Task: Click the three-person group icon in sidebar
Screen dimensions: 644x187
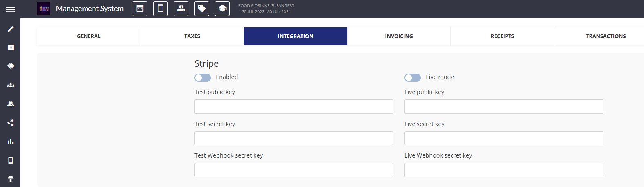Action: tap(11, 85)
